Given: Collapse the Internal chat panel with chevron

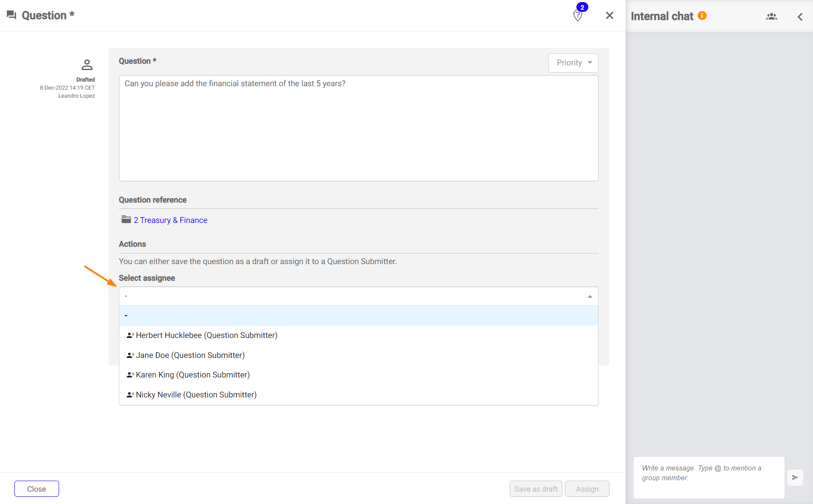Looking at the screenshot, I should click(x=800, y=17).
